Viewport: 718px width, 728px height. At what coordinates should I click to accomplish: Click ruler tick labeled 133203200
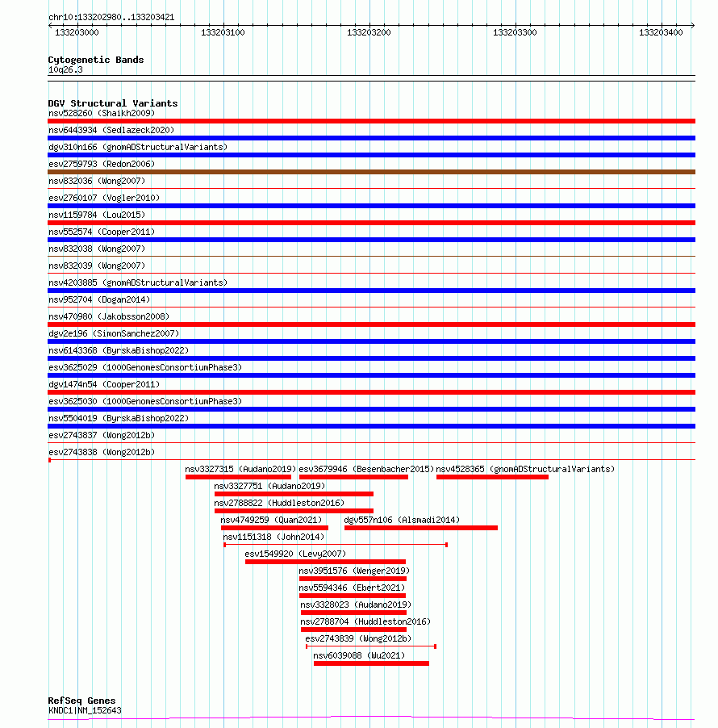(369, 32)
